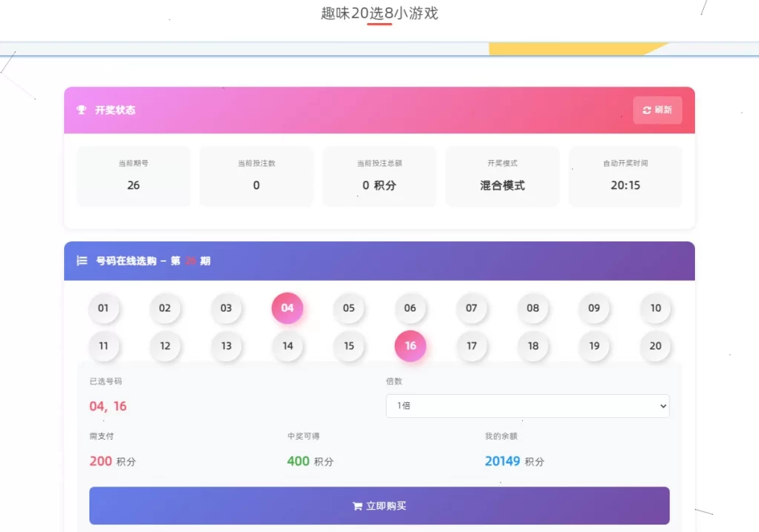The height and width of the screenshot is (532, 759).
Task: Deselect the highlighted number 04 ball
Action: 288,308
